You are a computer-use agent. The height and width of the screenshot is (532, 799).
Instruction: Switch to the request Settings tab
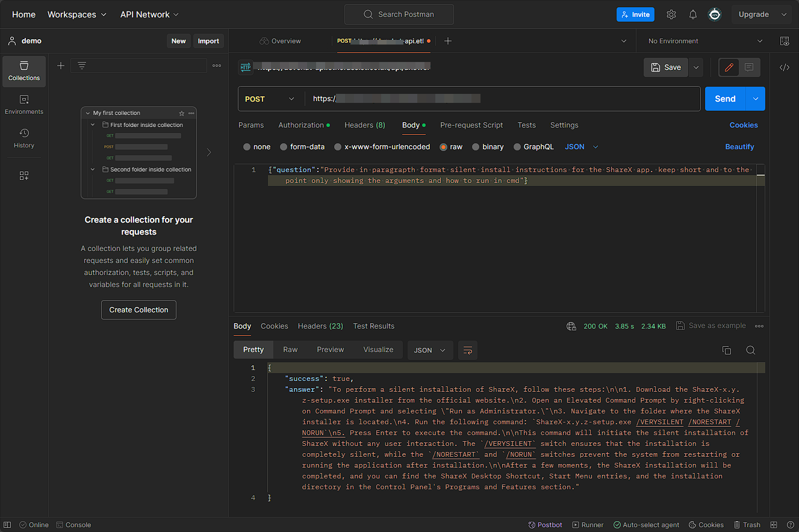[564, 125]
